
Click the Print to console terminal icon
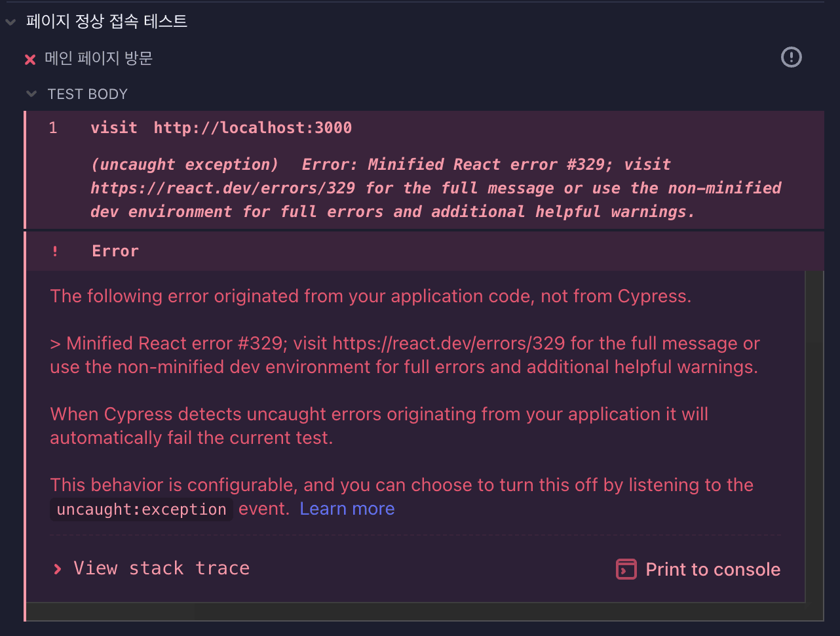[626, 569]
